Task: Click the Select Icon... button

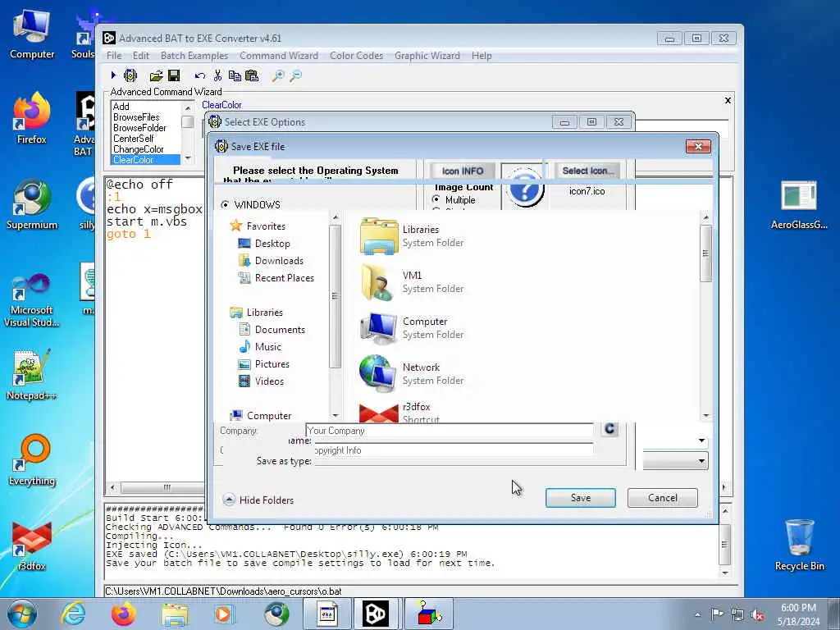Action: coord(587,171)
